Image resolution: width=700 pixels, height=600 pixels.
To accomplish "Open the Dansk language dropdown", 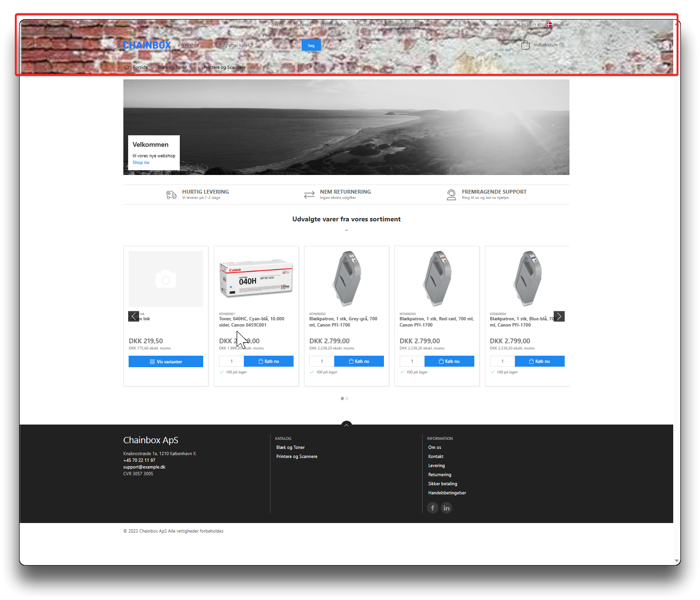I will click(556, 25).
